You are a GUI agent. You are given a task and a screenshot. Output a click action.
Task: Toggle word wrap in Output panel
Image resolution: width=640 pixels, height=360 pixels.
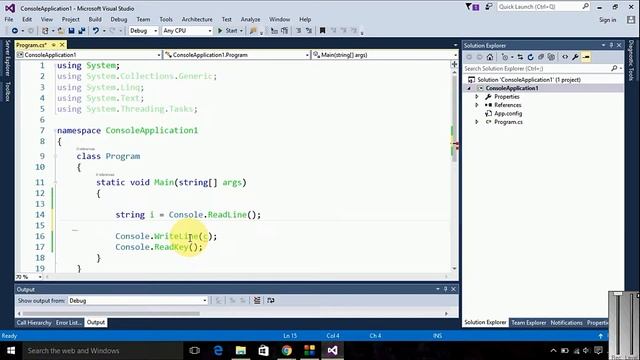271,300
